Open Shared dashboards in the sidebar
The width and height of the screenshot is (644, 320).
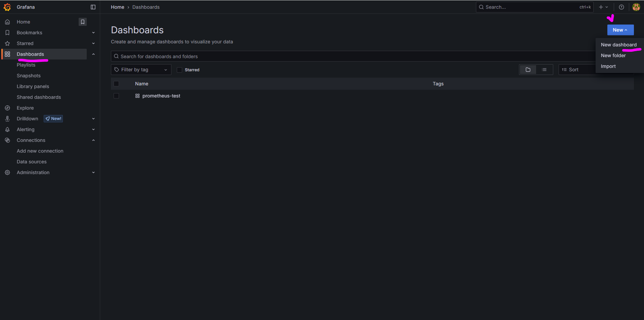[x=39, y=97]
